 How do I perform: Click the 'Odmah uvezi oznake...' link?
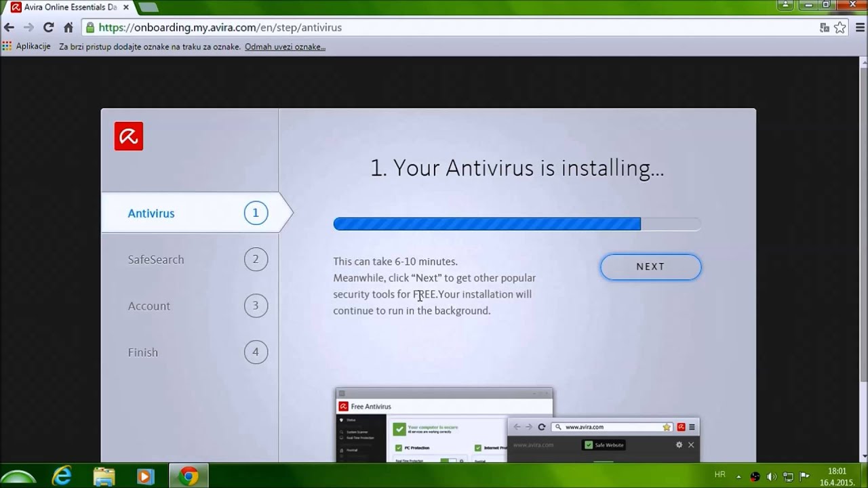click(x=285, y=47)
